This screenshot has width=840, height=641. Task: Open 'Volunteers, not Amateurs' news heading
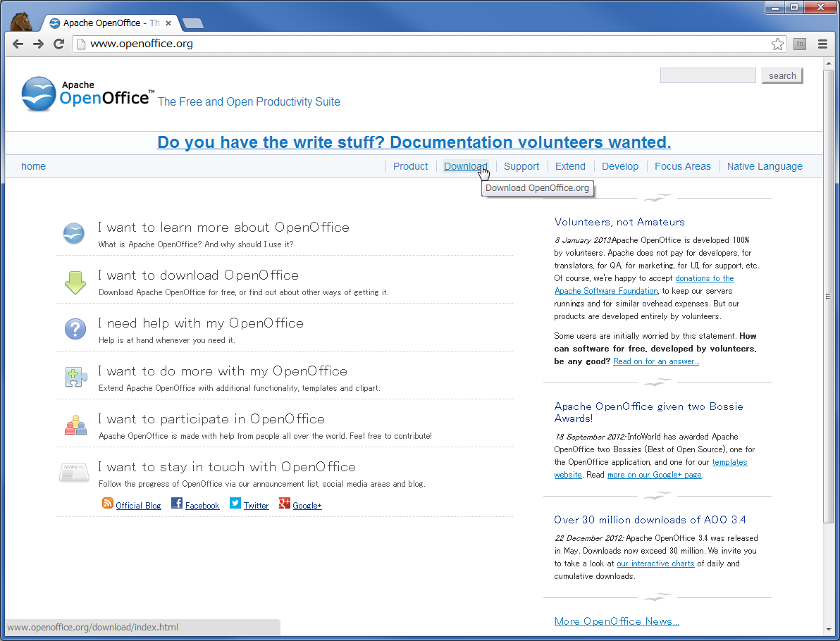coord(619,222)
